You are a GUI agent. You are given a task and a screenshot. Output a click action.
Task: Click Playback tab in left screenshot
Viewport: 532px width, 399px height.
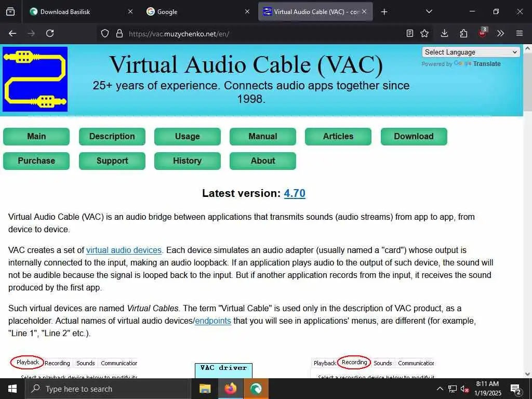pos(28,362)
